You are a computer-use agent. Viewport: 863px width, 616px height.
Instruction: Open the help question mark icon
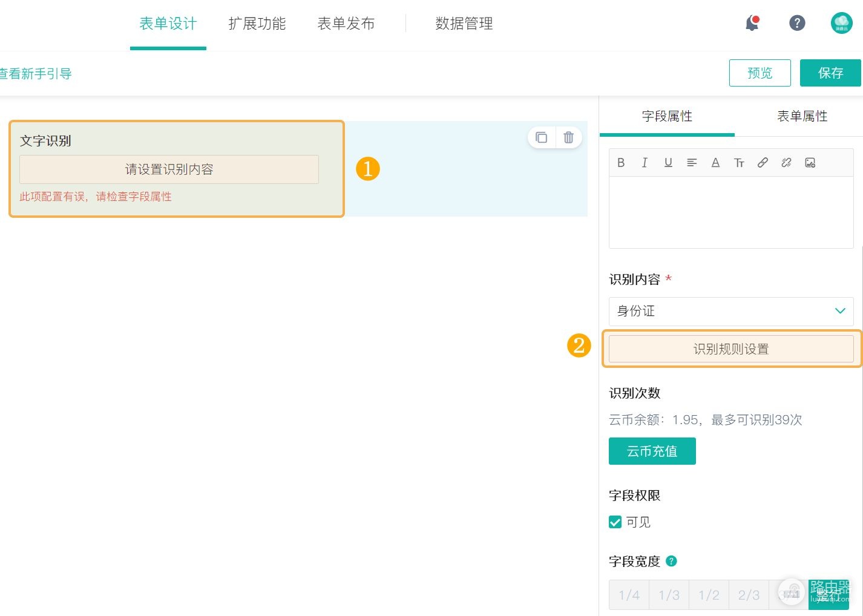coord(797,23)
